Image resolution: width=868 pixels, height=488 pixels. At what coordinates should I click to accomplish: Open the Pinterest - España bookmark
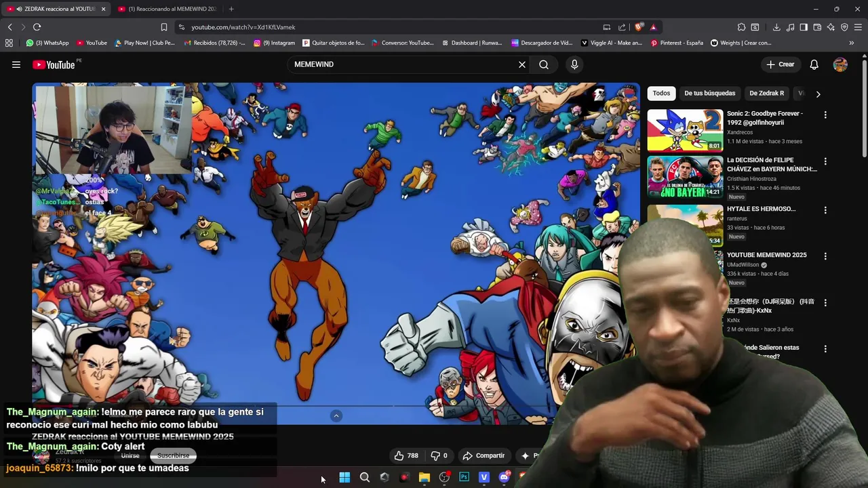pyautogui.click(x=677, y=43)
